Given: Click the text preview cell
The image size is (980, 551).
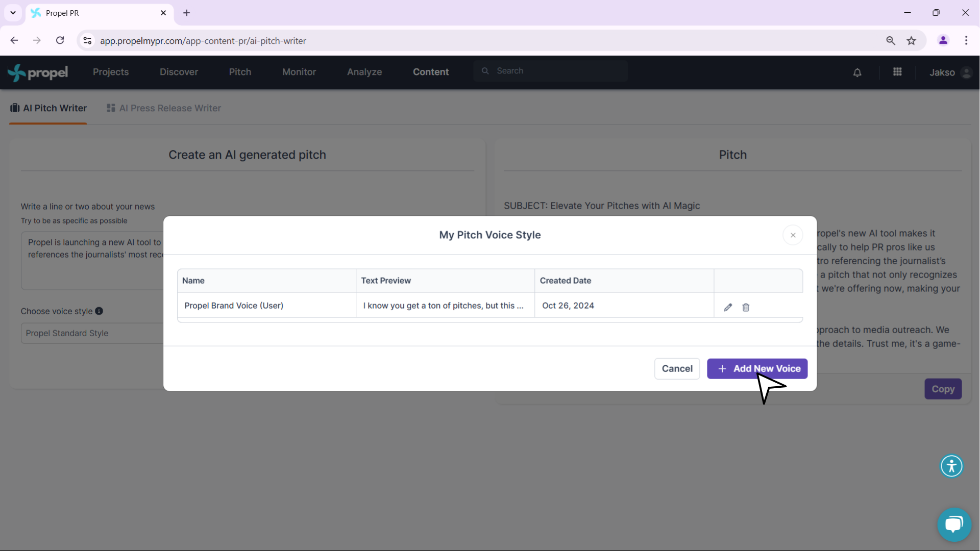Looking at the screenshot, I should tap(445, 306).
